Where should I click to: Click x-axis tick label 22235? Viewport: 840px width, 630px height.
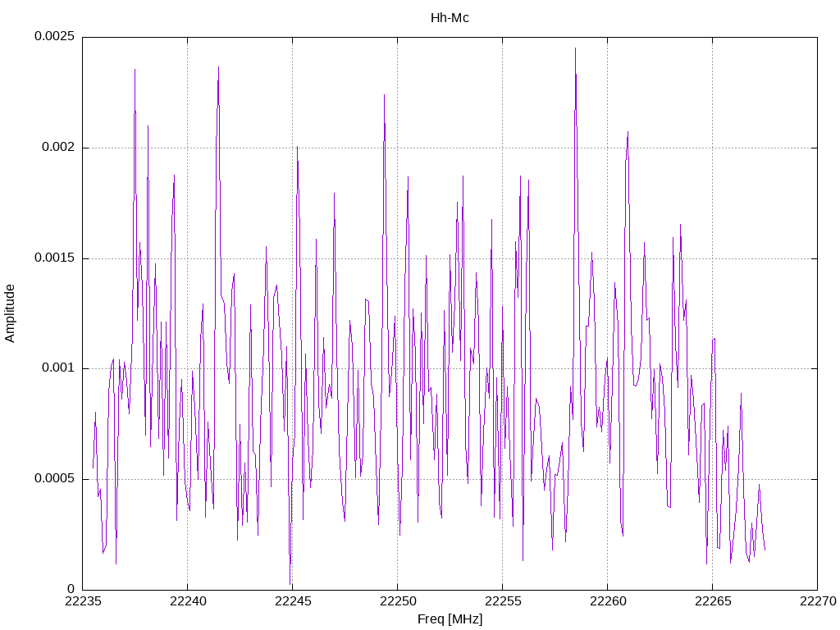[x=83, y=601]
